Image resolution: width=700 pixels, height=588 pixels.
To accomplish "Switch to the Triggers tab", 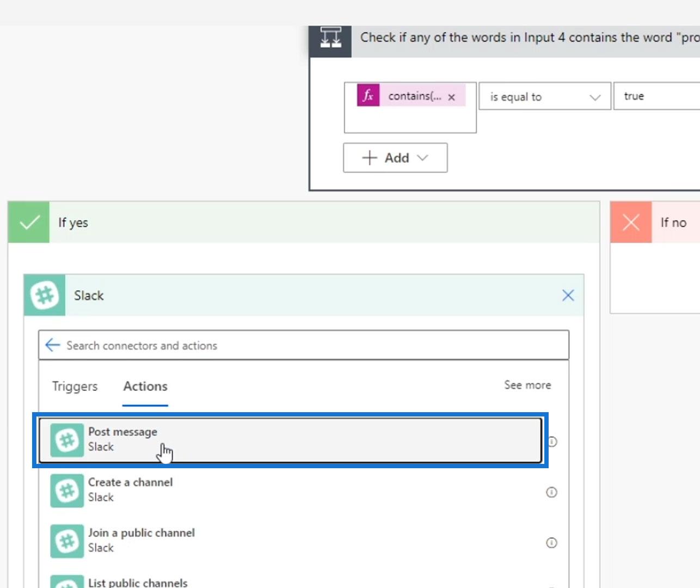I will tap(75, 386).
